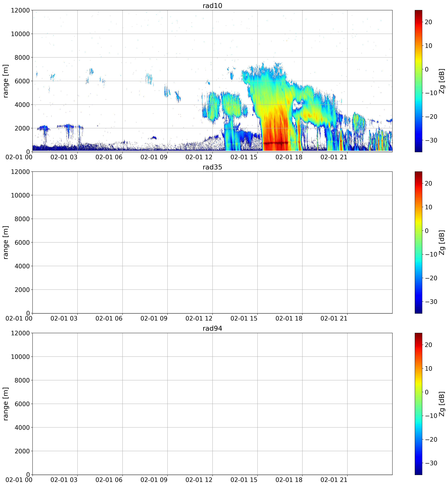Click the 'Zg [dB]' label beside rad10 colorbar
The height and width of the screenshot is (486, 448).
(x=442, y=81)
